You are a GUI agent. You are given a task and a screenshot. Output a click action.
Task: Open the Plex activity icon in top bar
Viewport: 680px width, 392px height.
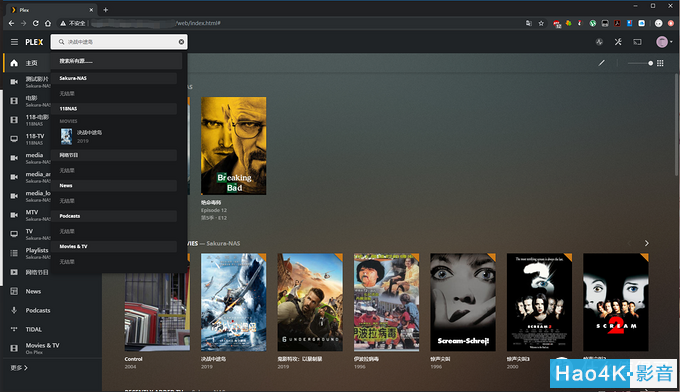pyautogui.click(x=599, y=42)
